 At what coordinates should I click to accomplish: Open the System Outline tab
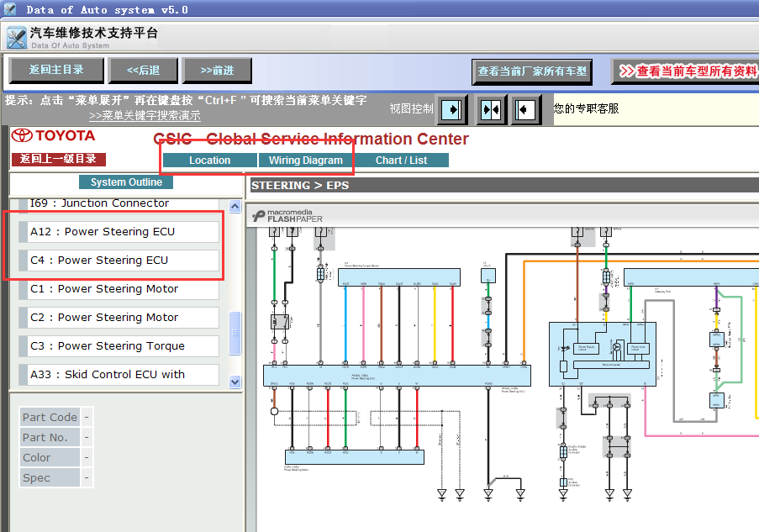tap(126, 182)
